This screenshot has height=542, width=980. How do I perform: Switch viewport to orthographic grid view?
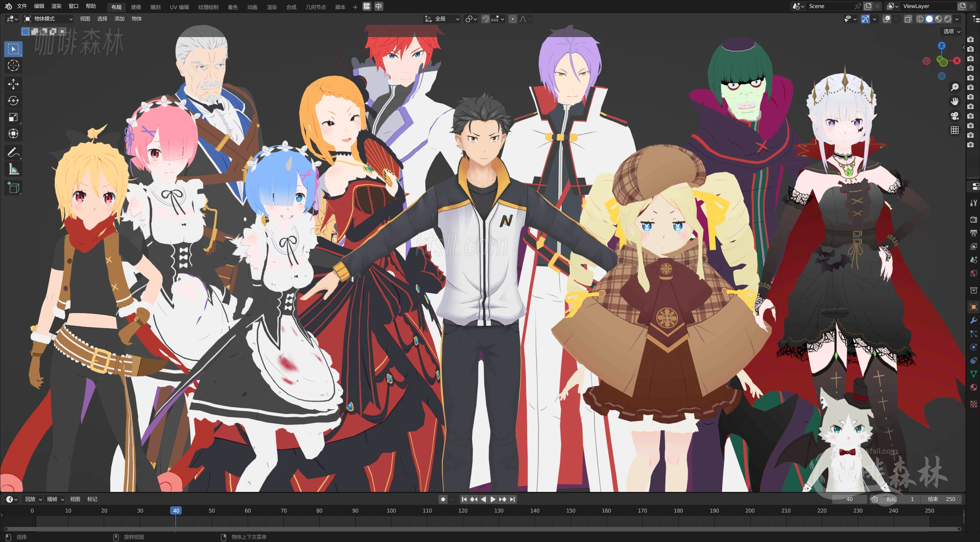tap(955, 130)
